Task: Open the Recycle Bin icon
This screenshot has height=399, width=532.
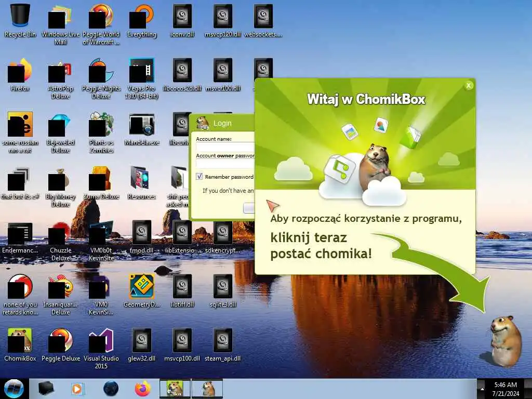Action: click(20, 20)
